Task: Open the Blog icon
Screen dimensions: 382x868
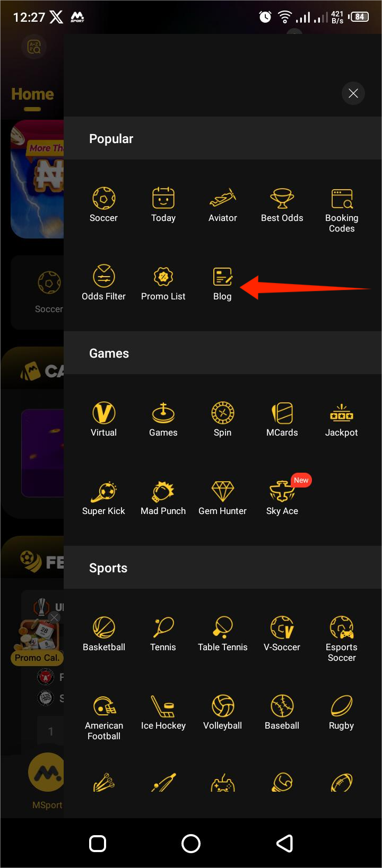Action: [222, 277]
